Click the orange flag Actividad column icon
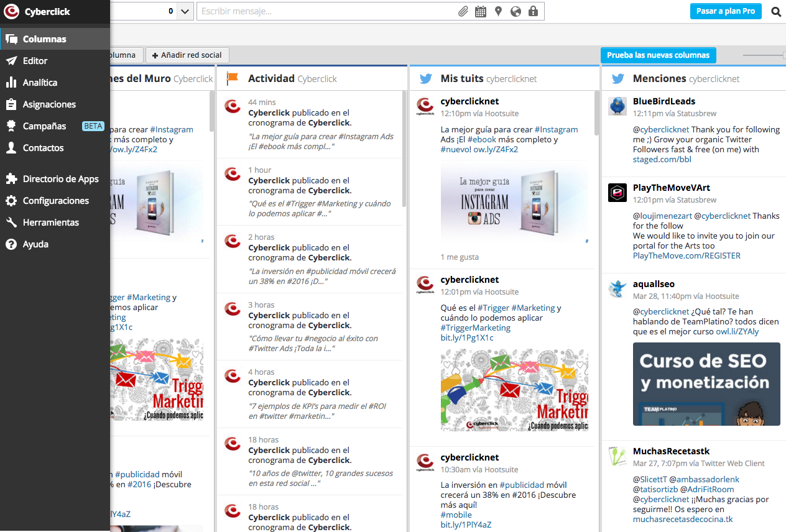 click(232, 79)
